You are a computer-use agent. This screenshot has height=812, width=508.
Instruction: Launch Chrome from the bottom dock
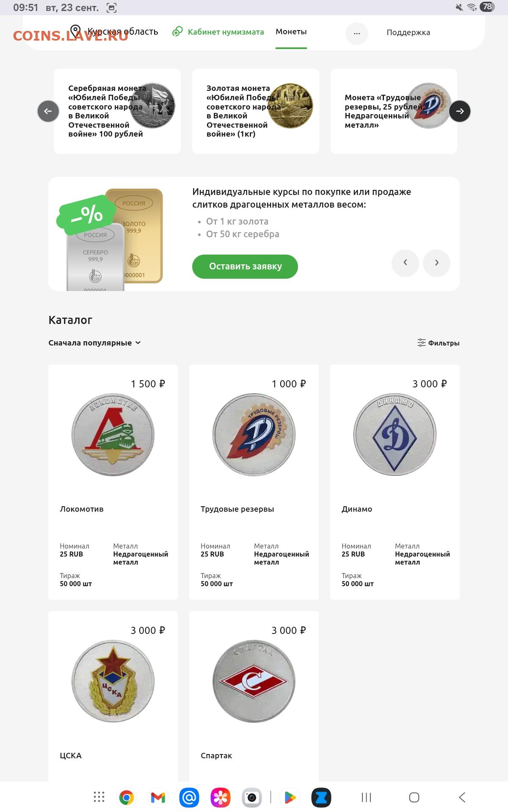click(126, 797)
